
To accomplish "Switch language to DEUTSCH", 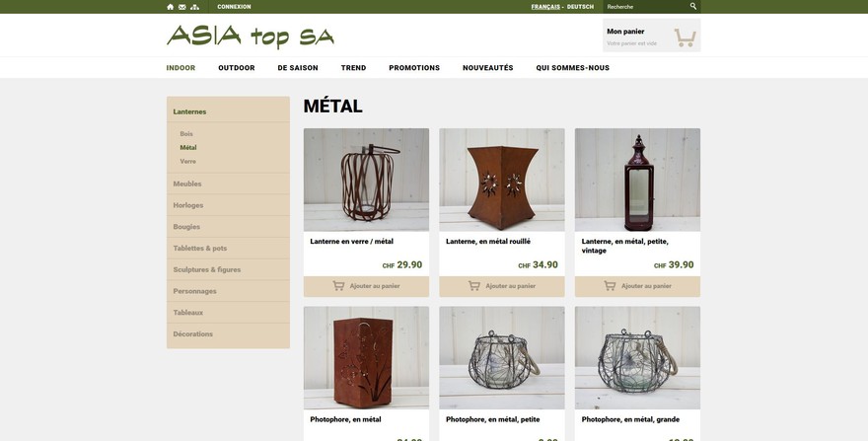I will pos(580,7).
